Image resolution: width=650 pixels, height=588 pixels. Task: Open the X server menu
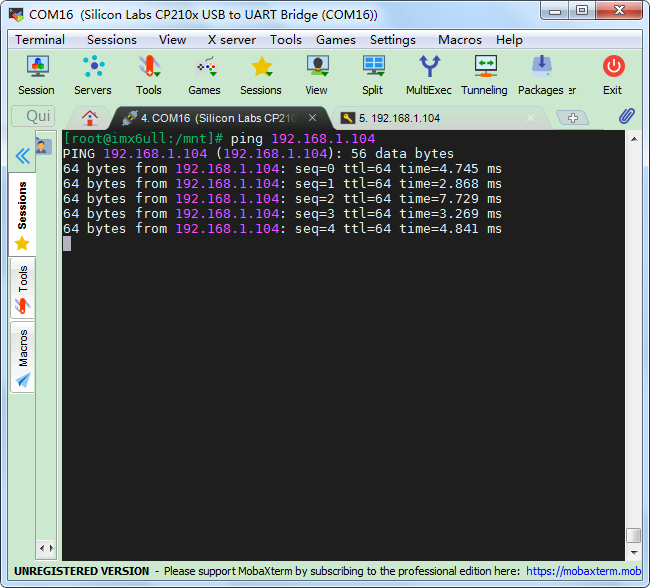pos(232,40)
